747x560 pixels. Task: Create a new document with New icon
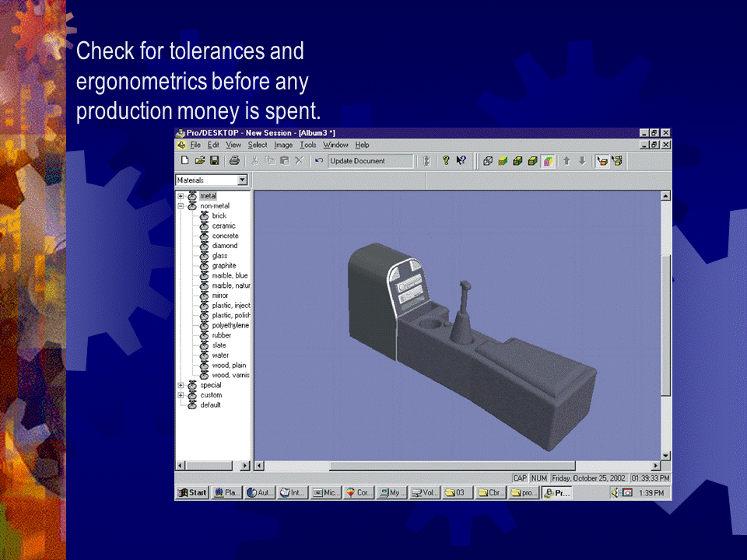point(185,161)
